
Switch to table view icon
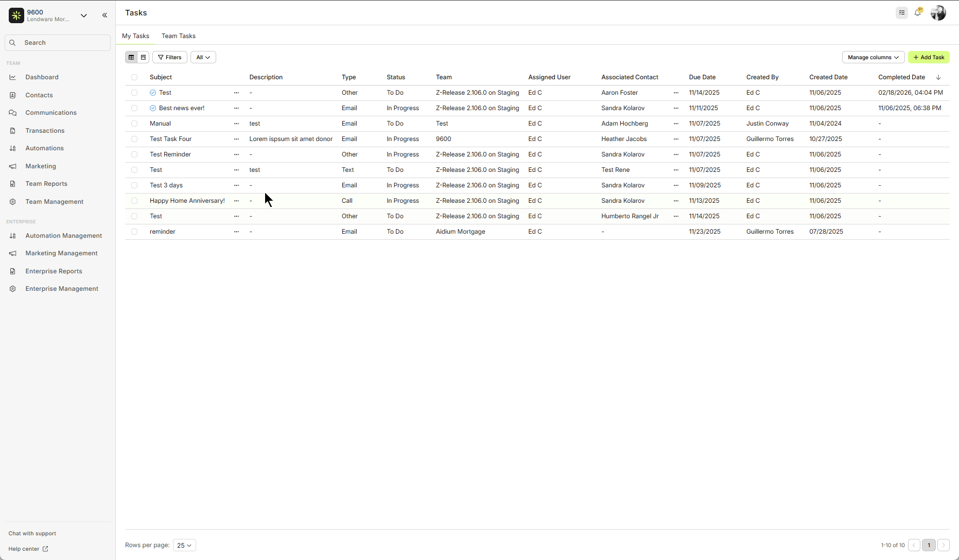tap(131, 57)
